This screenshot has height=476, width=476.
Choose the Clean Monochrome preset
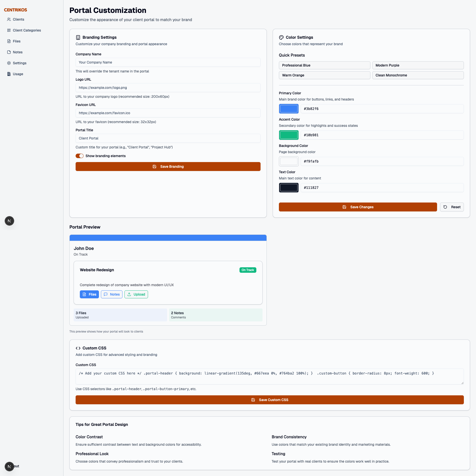pyautogui.click(x=418, y=75)
